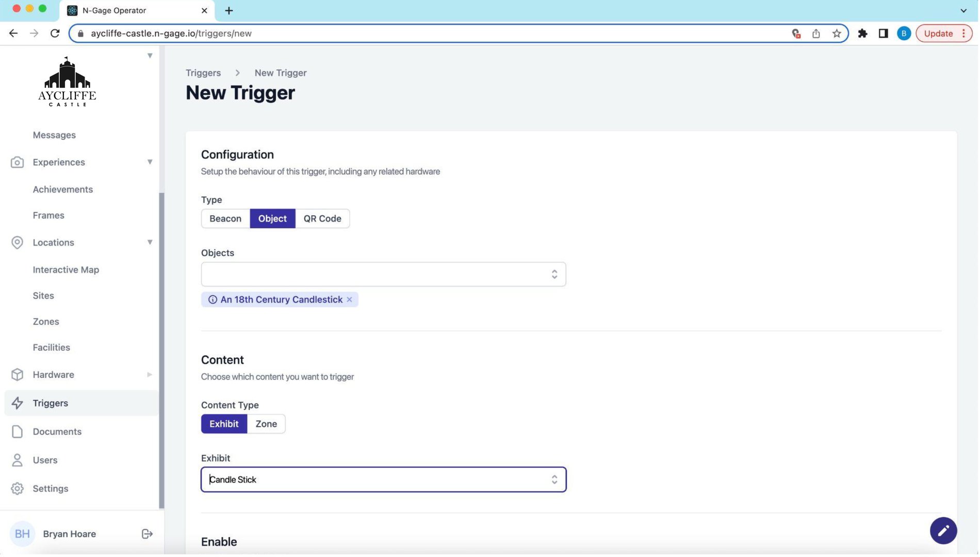Collapse the Locations section arrow
Image resolution: width=980 pixels, height=557 pixels.
[x=150, y=242]
